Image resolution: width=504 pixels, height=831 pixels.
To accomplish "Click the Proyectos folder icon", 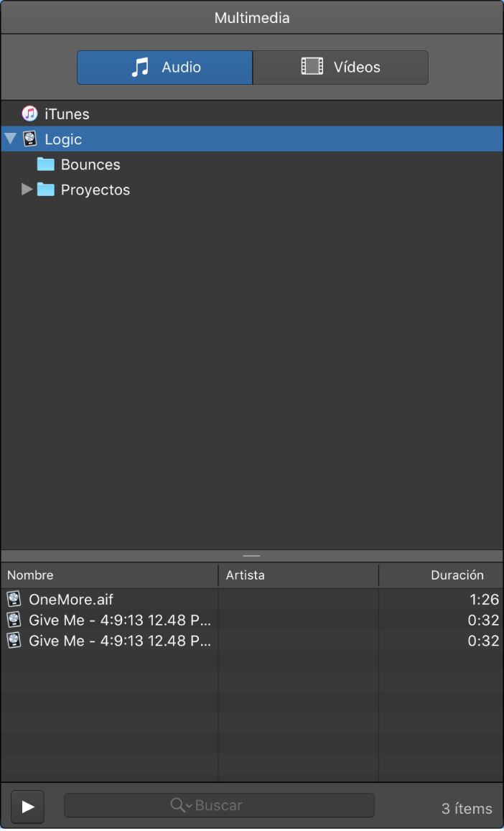I will pyautogui.click(x=45, y=190).
